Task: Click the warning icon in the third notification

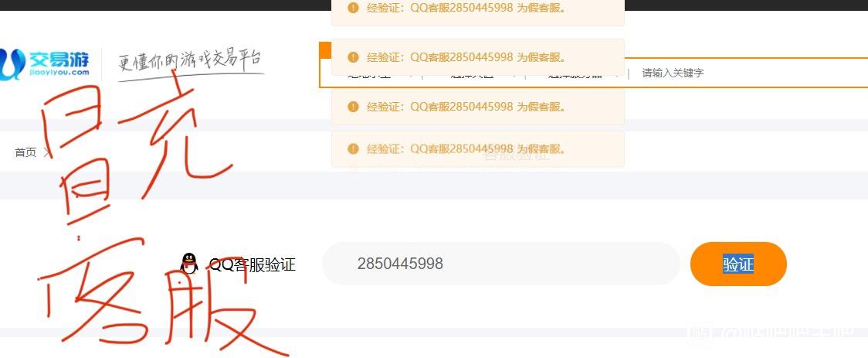Action: pyautogui.click(x=353, y=107)
